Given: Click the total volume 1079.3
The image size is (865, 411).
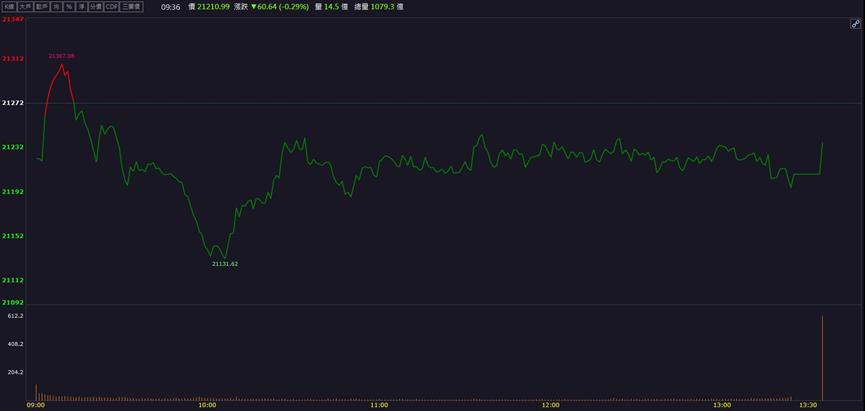Looking at the screenshot, I should click(382, 7).
